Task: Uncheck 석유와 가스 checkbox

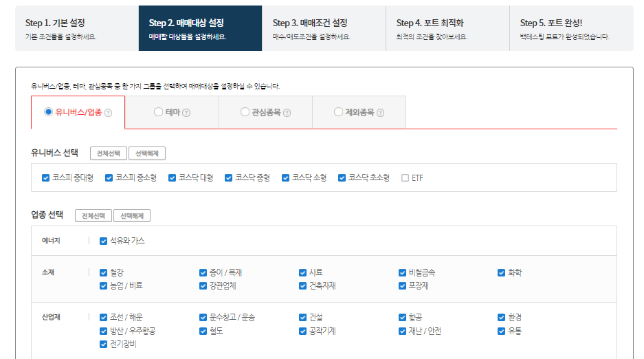Action: (104, 241)
